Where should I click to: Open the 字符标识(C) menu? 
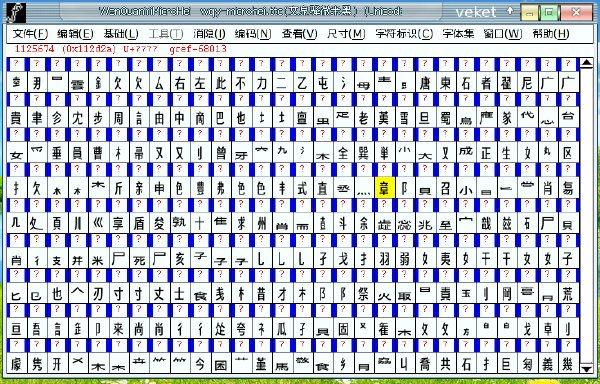tap(404, 34)
